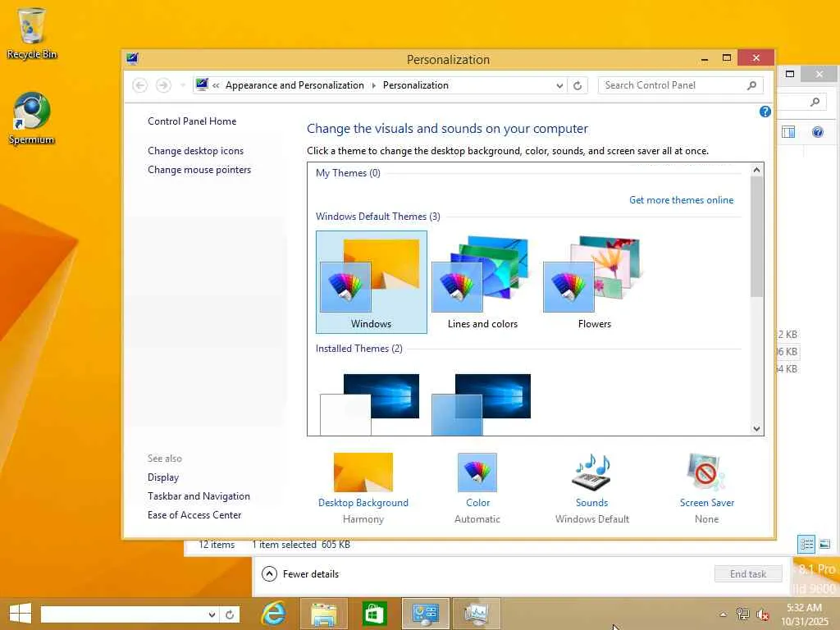Launch Internet Explorer from the taskbar
The height and width of the screenshot is (630, 840).
(x=273, y=614)
